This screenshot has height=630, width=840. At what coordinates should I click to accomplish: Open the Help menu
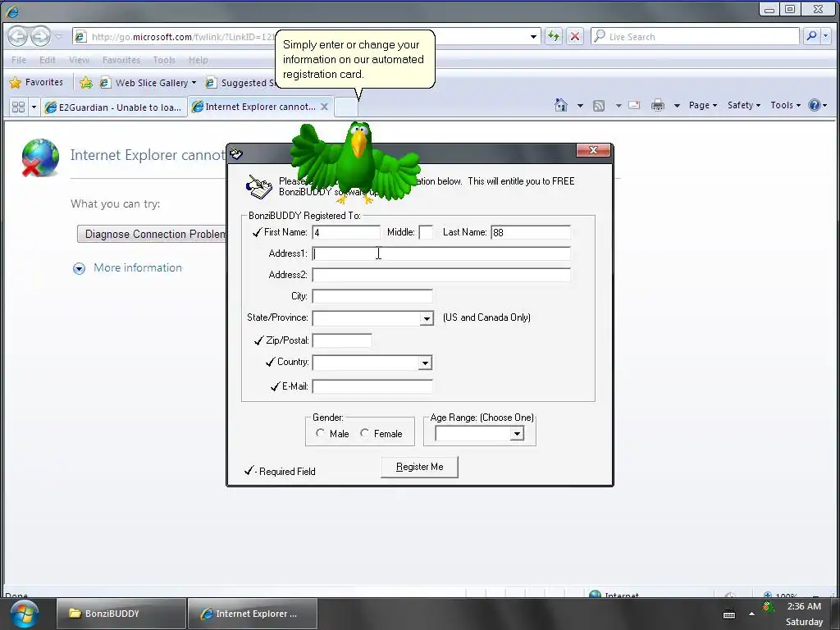[198, 60]
